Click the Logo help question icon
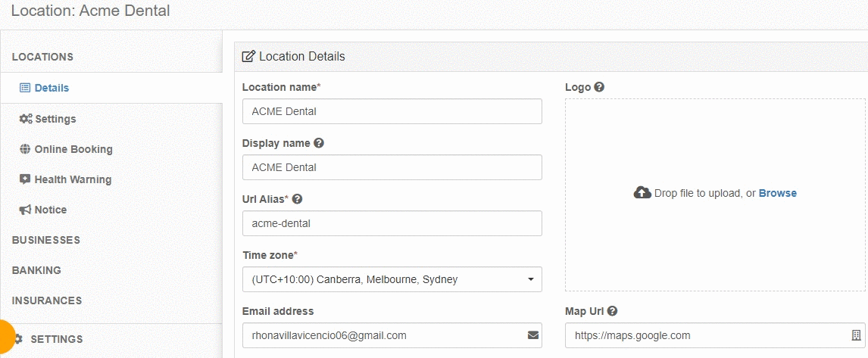 coord(598,87)
